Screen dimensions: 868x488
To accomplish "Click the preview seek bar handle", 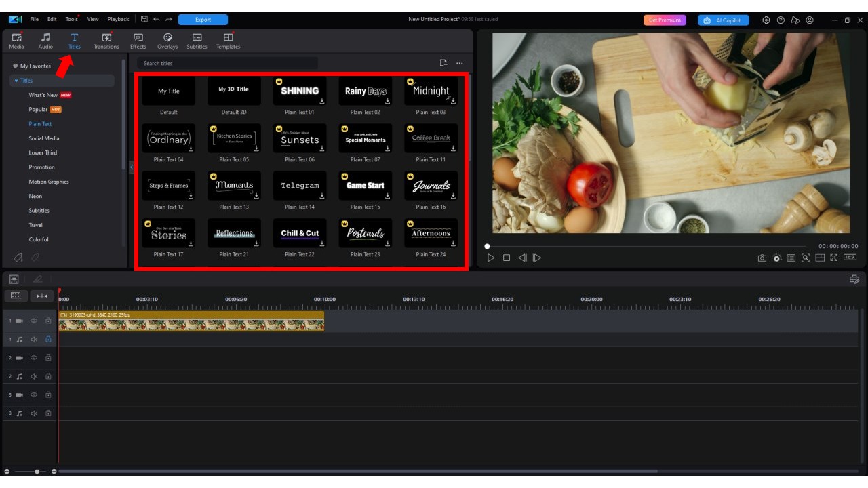I will (x=487, y=246).
